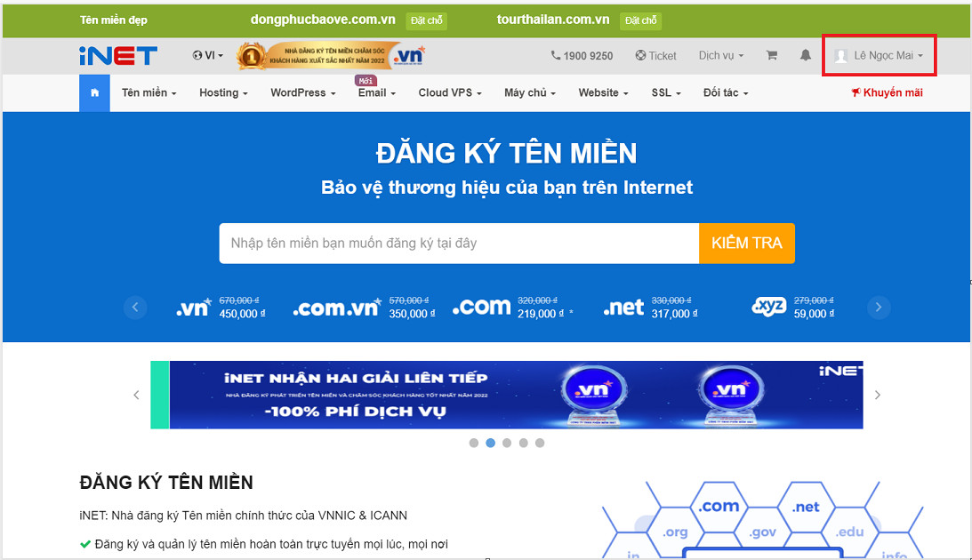Screen dimensions: 972x560
Task: Select the fifth banner slide dot
Action: 540,443
